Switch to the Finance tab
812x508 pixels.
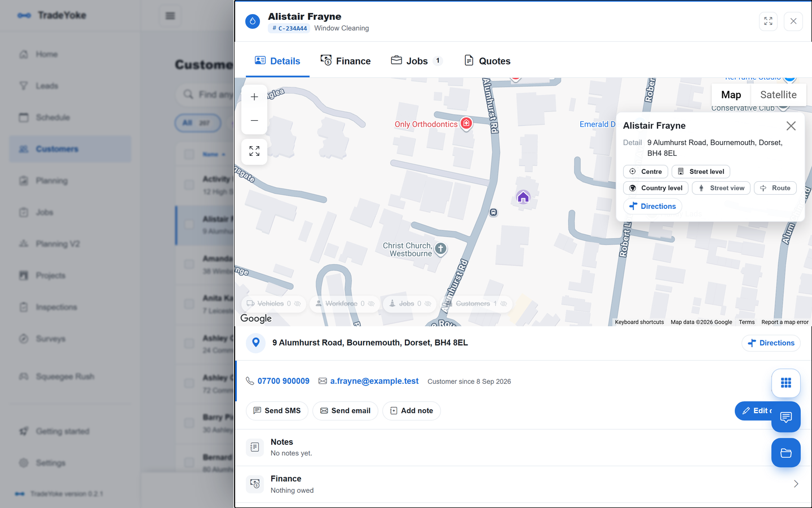[346, 61]
